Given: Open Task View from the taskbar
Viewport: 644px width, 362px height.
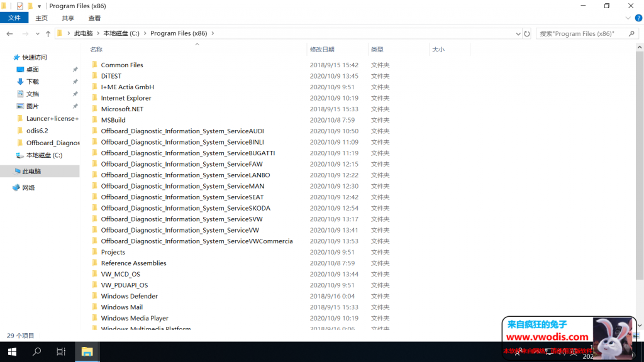Looking at the screenshot, I should pyautogui.click(x=61, y=351).
